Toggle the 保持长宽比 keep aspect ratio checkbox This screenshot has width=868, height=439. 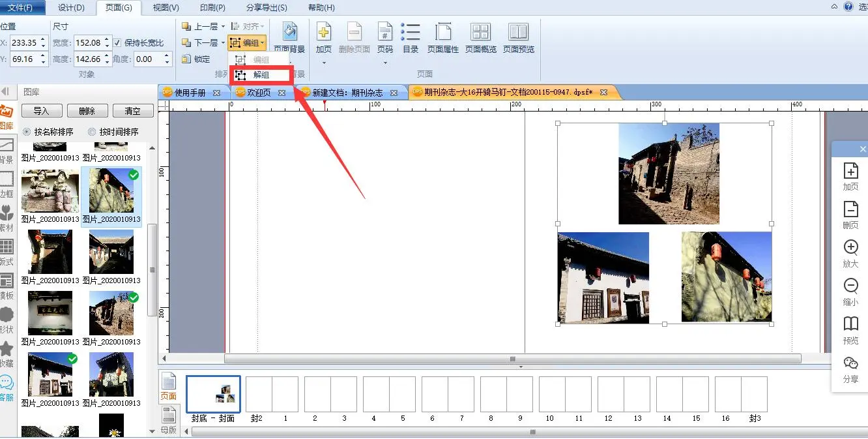[117, 43]
